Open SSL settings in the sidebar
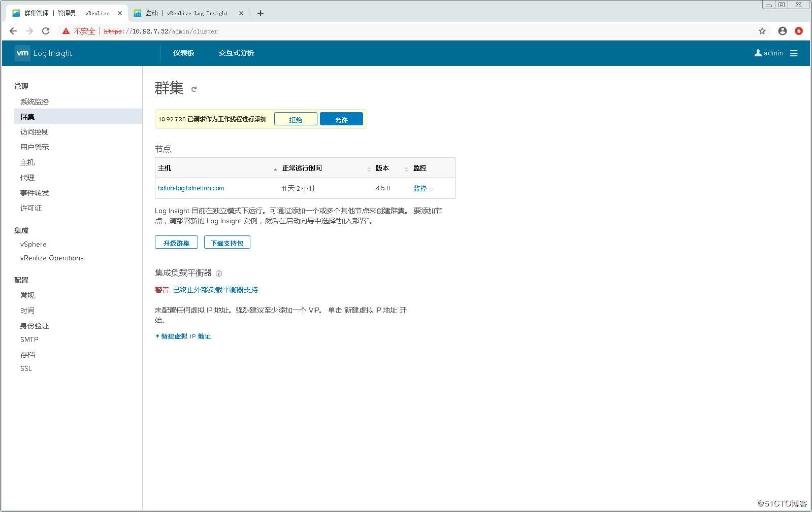The width and height of the screenshot is (812, 512). pyautogui.click(x=26, y=368)
